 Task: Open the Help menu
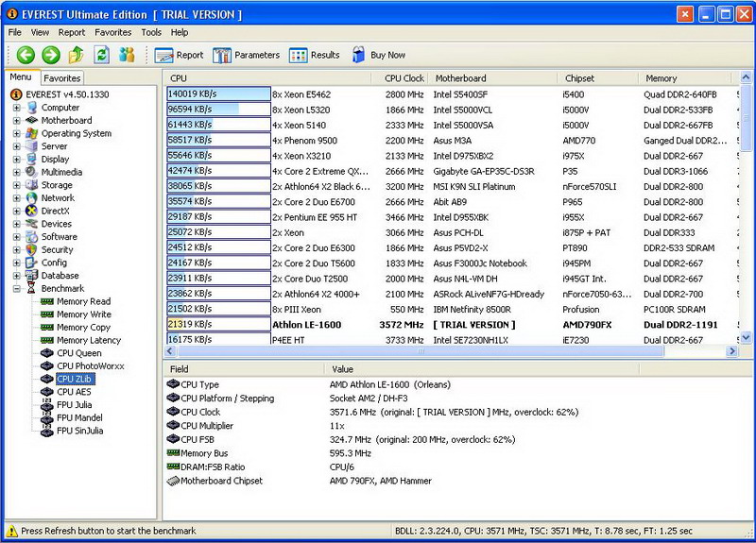click(180, 32)
